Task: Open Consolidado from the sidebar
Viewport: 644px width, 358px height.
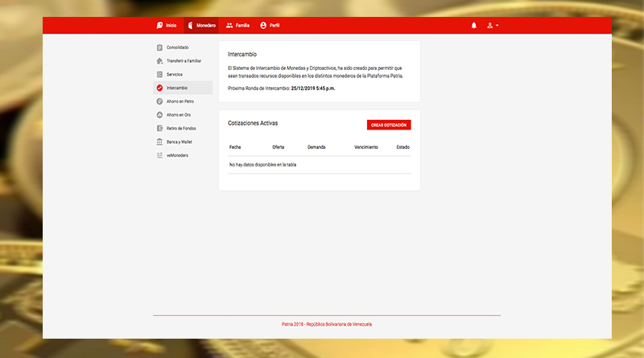Action: (x=183, y=47)
